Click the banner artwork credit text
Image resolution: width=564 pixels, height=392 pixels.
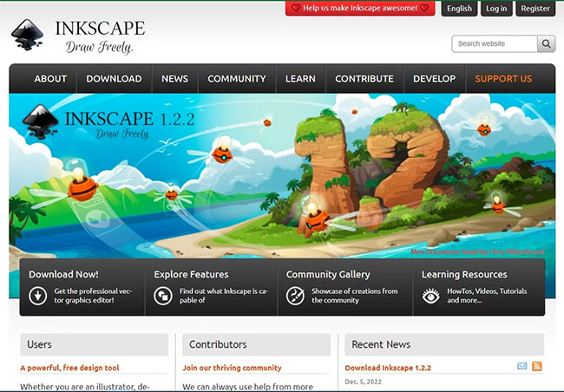(x=477, y=252)
